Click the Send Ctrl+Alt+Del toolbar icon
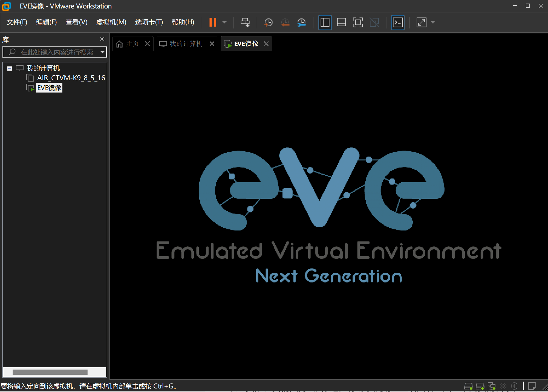The width and height of the screenshot is (548, 392). [x=245, y=22]
